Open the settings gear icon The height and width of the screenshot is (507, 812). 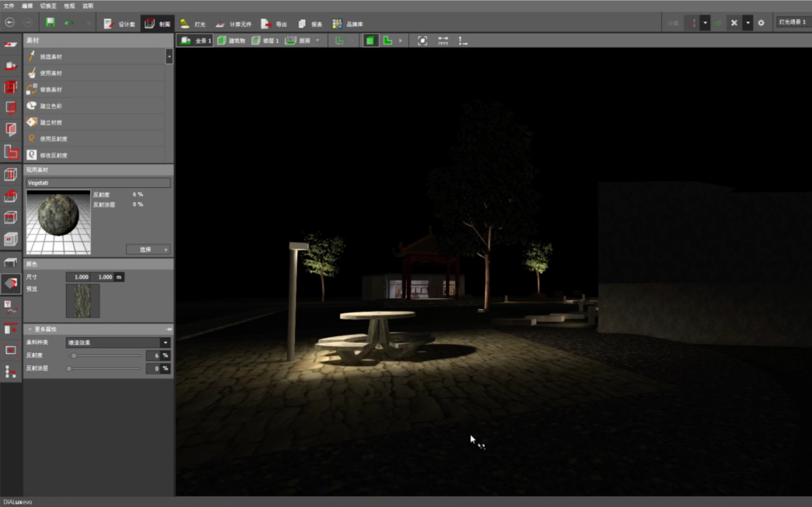pos(761,23)
